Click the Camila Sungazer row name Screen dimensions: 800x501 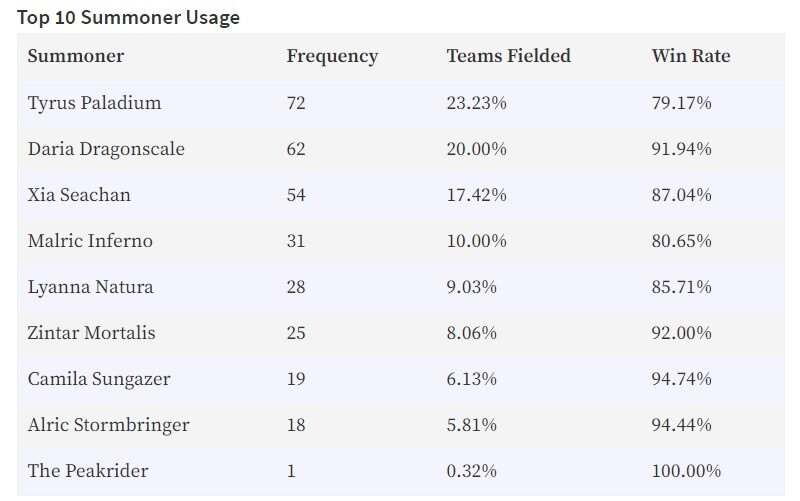[x=99, y=379]
